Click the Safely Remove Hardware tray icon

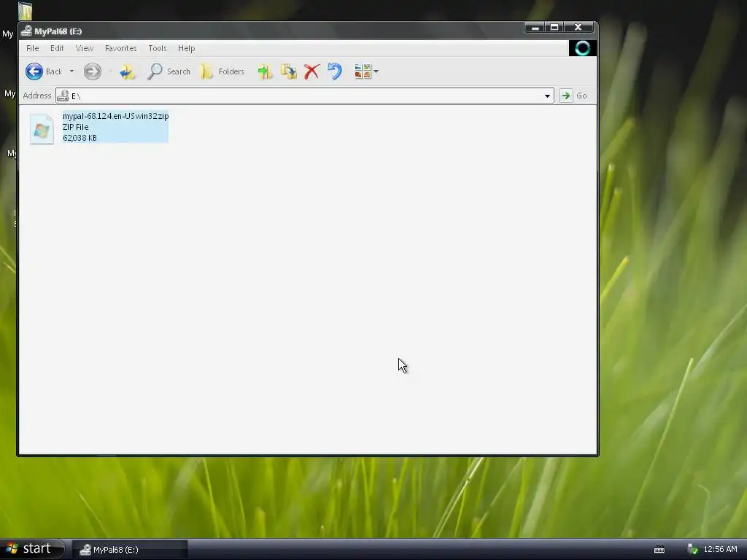692,550
